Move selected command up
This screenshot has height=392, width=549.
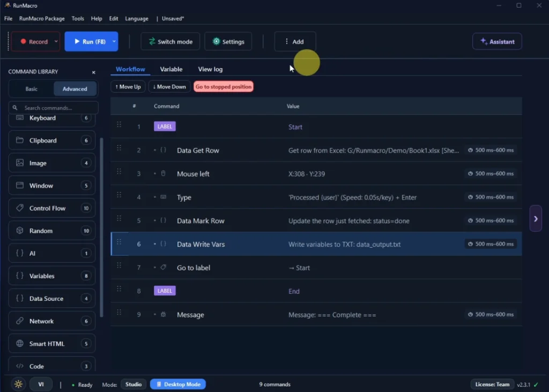(128, 87)
